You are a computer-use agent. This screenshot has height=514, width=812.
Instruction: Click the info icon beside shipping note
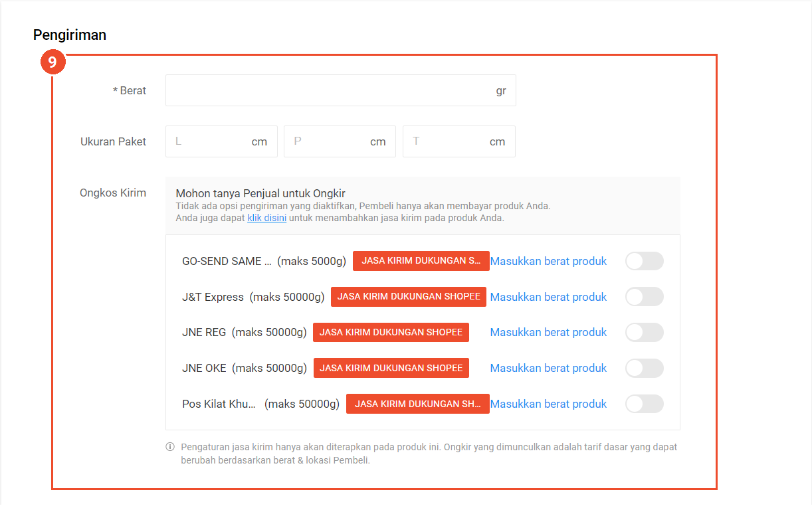coord(170,447)
